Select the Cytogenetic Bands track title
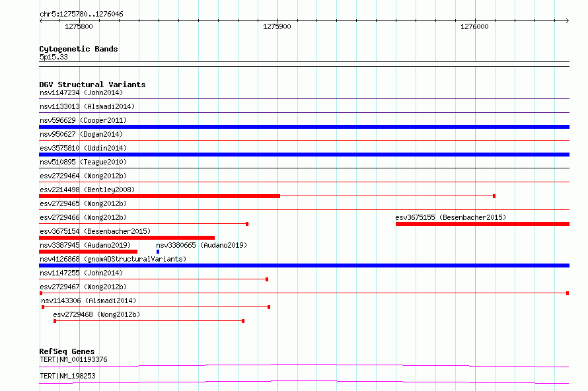The height and width of the screenshot is (391, 588). pyautogui.click(x=79, y=49)
